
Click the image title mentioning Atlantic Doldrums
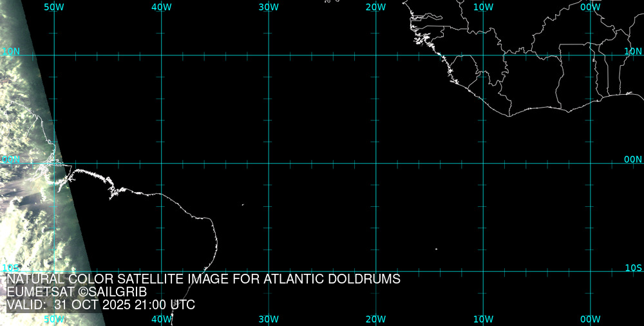click(204, 280)
